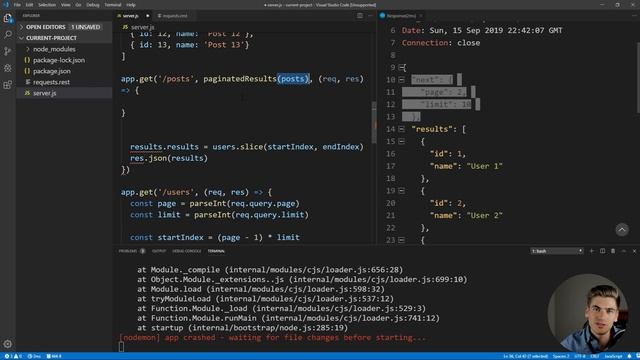
Task: Click the new terminal plus icon
Action: (x=592, y=251)
